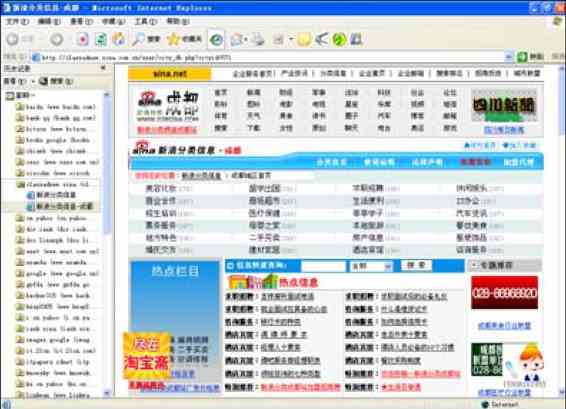Click the history pane scrollbar up arrow

pyautogui.click(x=107, y=95)
